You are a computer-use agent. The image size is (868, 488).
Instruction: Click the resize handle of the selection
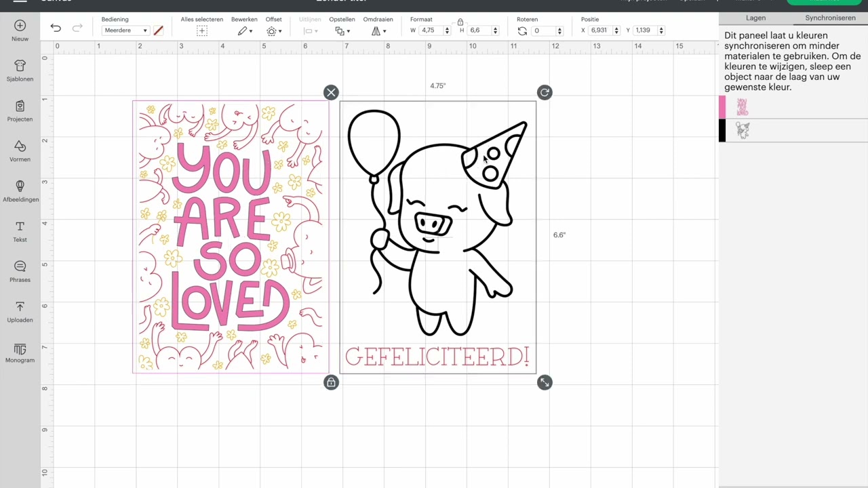click(545, 383)
